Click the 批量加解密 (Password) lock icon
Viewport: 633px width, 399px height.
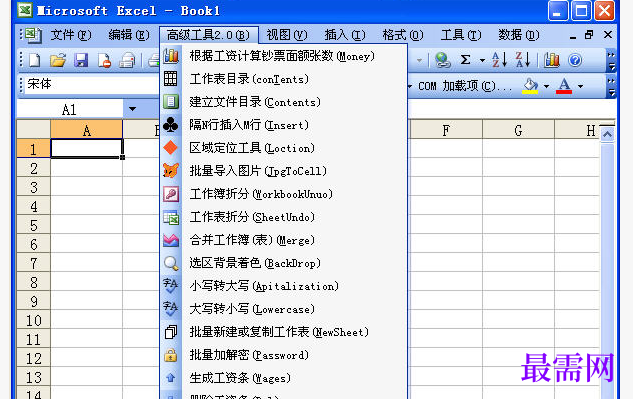171,355
